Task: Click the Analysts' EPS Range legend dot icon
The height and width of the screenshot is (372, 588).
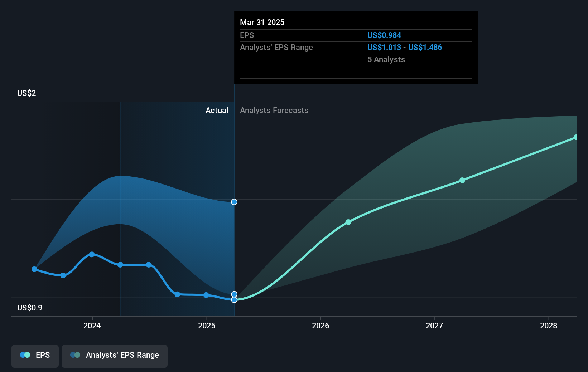Action: tap(75, 355)
